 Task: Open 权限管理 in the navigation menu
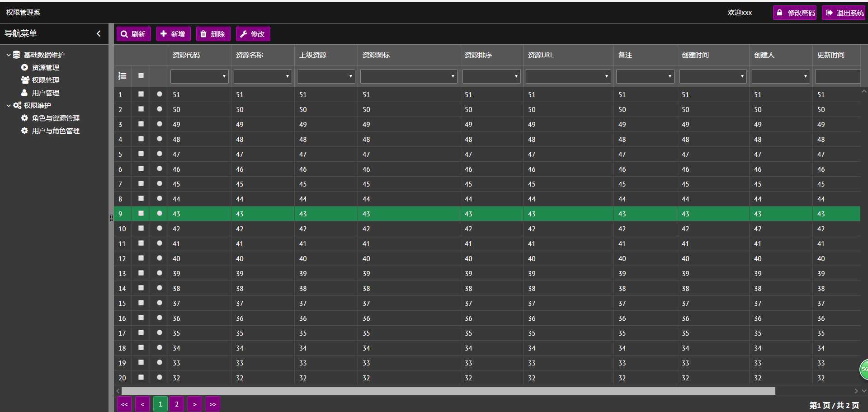point(46,80)
